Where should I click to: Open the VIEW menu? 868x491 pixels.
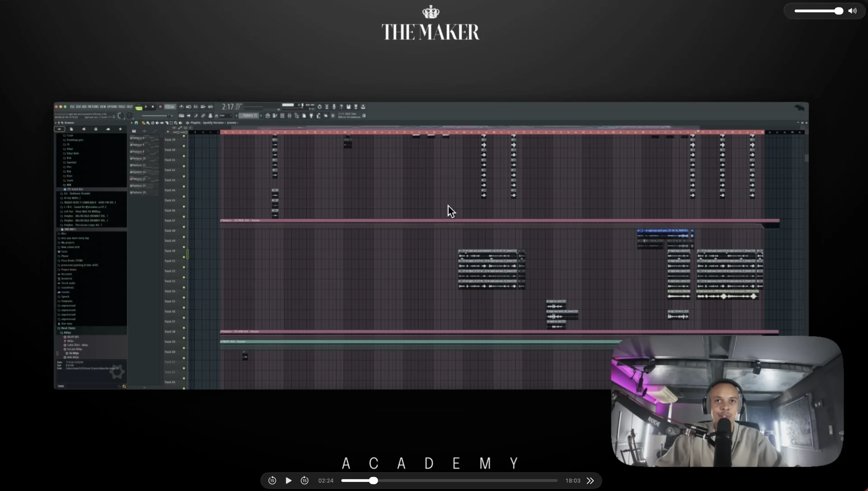point(103,107)
